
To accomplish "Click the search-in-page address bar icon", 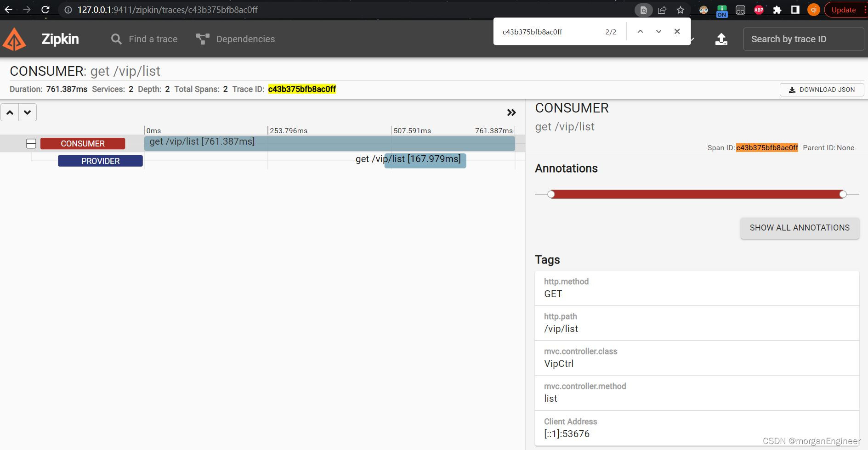I will pyautogui.click(x=643, y=10).
